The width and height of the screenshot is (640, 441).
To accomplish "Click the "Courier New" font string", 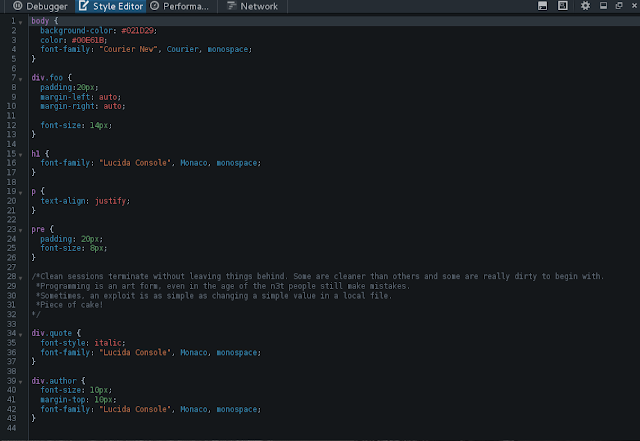I will click(129, 49).
